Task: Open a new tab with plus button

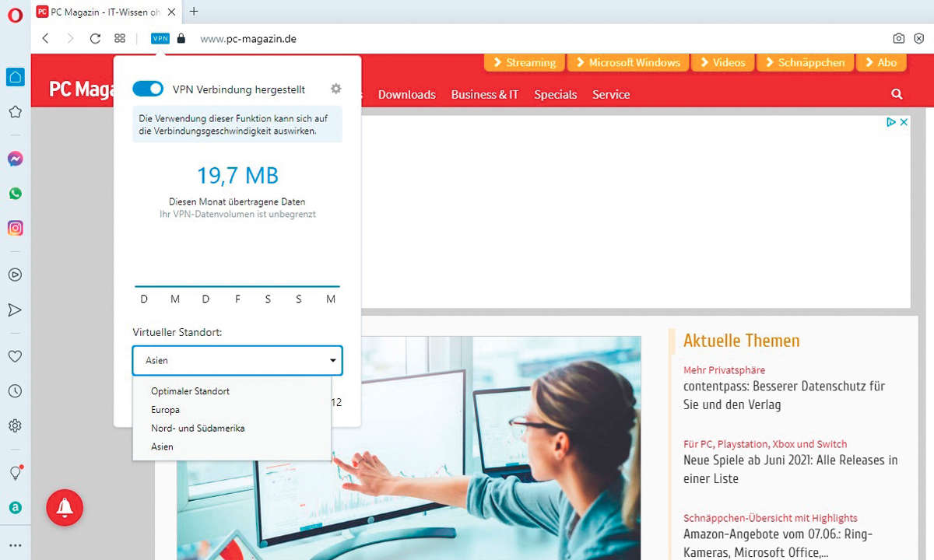Action: (194, 11)
